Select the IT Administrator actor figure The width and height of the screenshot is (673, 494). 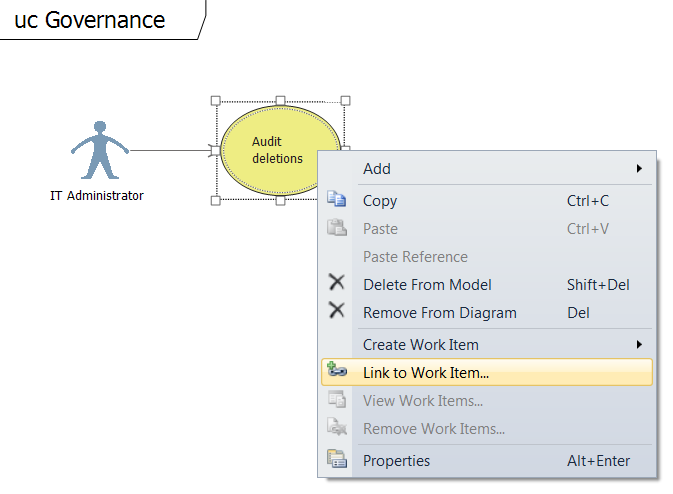tap(100, 150)
